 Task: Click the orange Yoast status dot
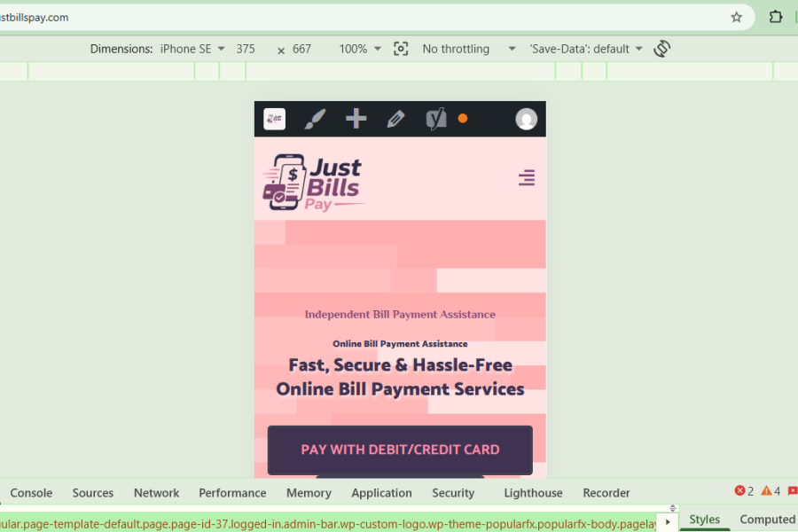tap(463, 119)
